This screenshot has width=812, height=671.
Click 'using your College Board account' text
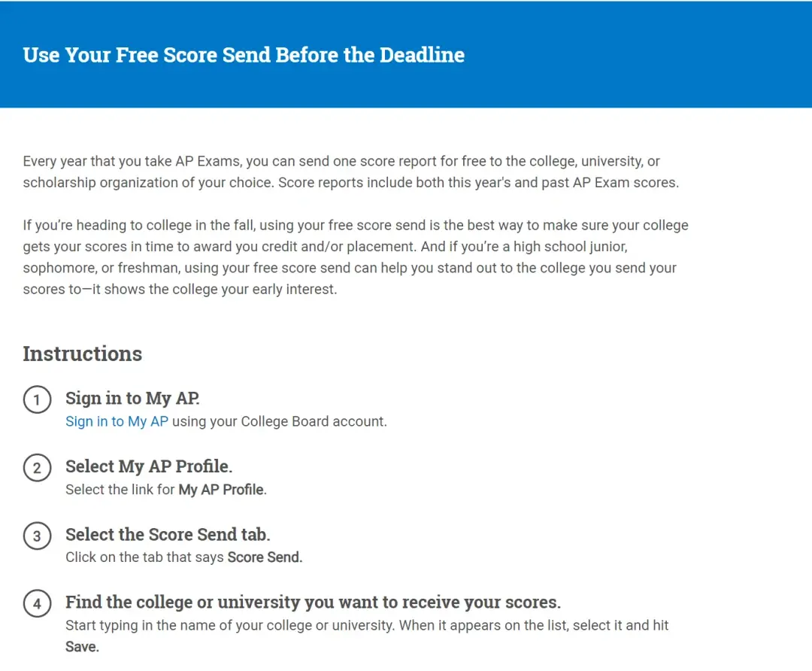pos(279,421)
